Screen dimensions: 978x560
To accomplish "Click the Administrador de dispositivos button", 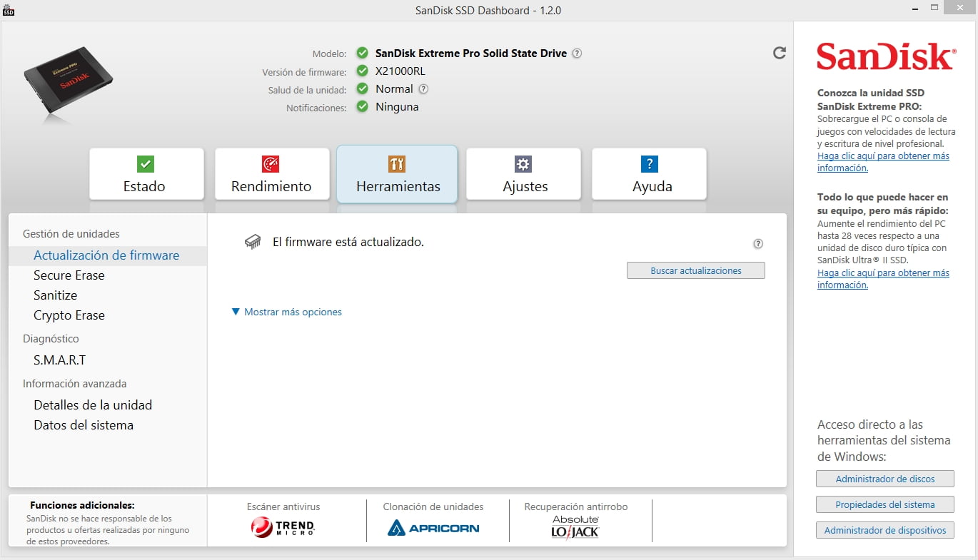I will (885, 530).
